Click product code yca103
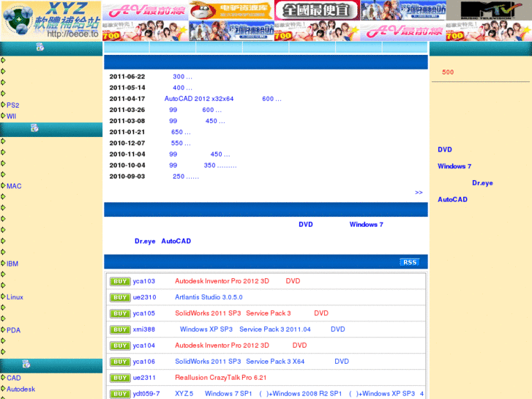Screen dimensions: 532x399 144,281
